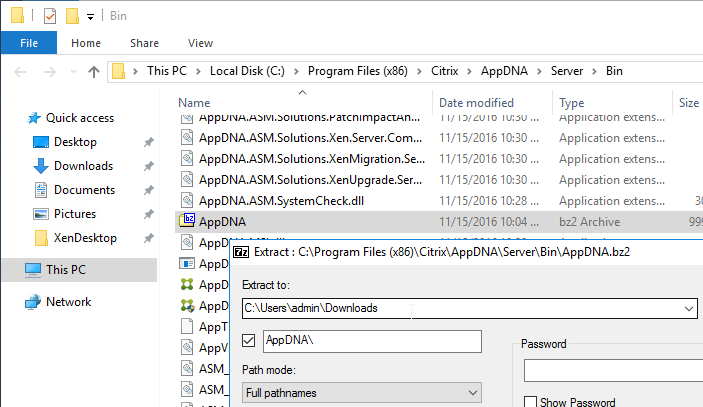Sort by Size column header
This screenshot has width=703, height=407.
pos(689,103)
